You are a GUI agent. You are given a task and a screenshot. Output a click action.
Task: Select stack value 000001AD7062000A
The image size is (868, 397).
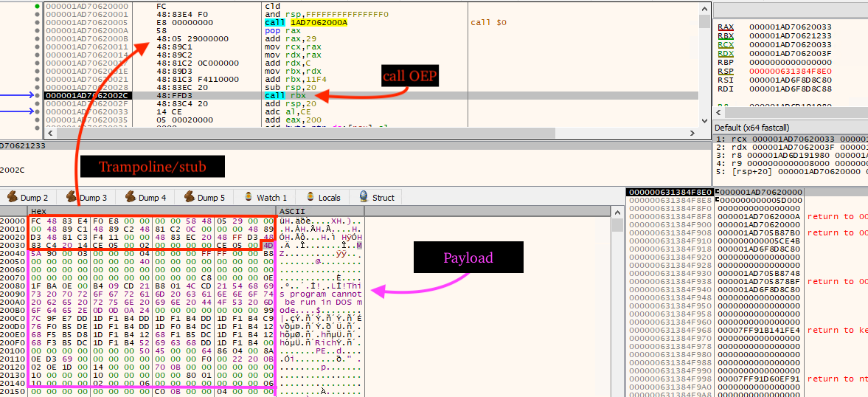[x=758, y=216]
